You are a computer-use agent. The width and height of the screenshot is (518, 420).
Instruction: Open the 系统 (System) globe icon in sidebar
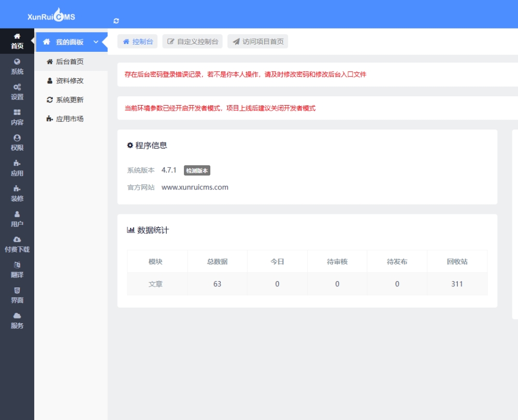(17, 62)
